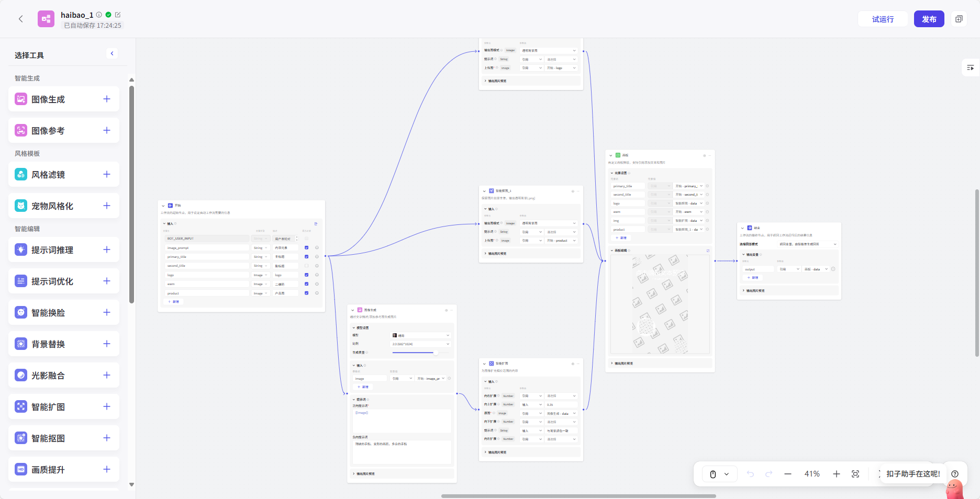Image resolution: width=980 pixels, height=499 pixels.
Task: Open the mouse interaction mode dropdown
Action: pos(719,474)
